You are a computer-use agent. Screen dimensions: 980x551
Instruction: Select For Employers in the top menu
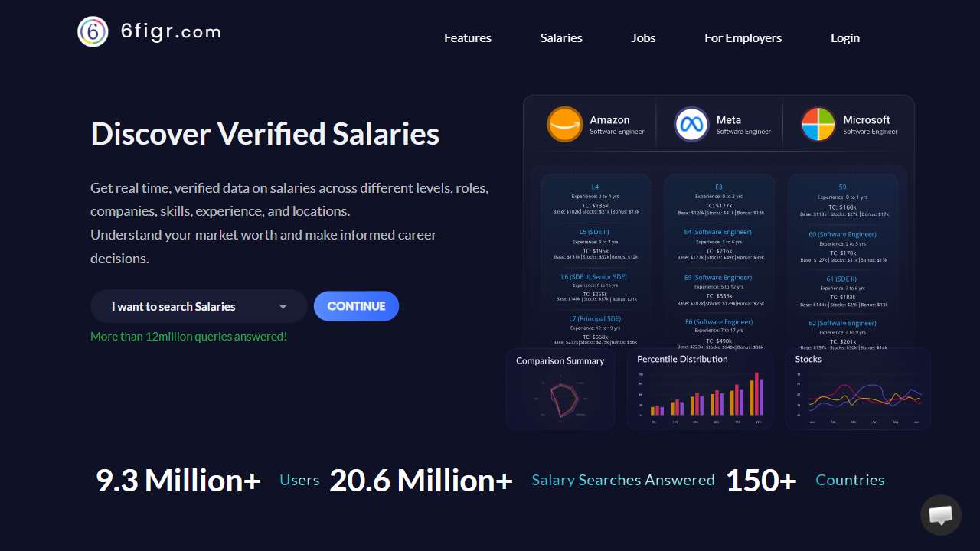click(743, 38)
